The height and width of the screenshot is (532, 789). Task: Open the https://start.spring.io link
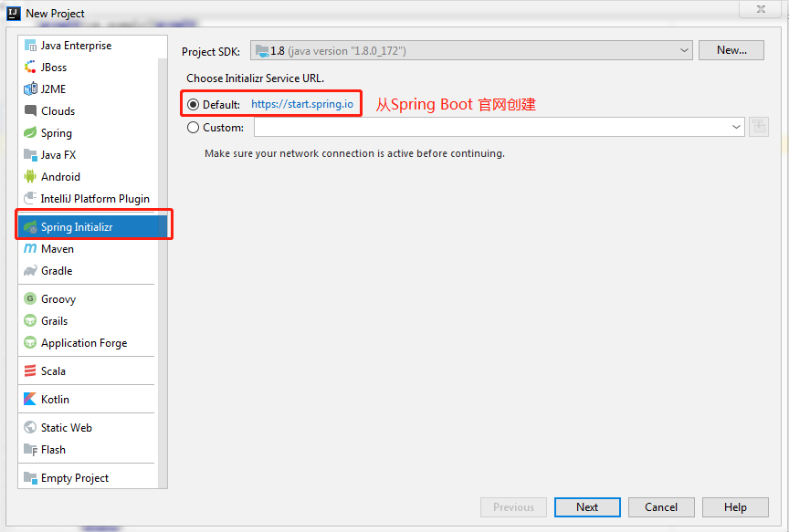[x=302, y=104]
